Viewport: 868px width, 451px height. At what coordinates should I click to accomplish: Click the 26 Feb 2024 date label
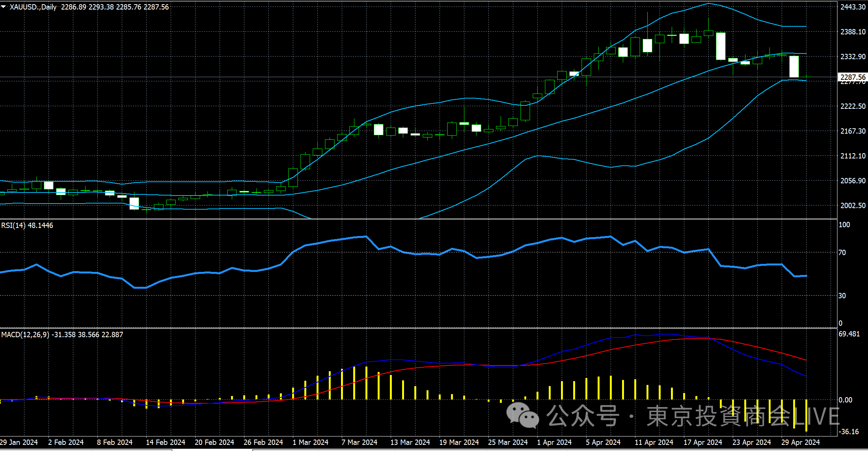pos(263,442)
